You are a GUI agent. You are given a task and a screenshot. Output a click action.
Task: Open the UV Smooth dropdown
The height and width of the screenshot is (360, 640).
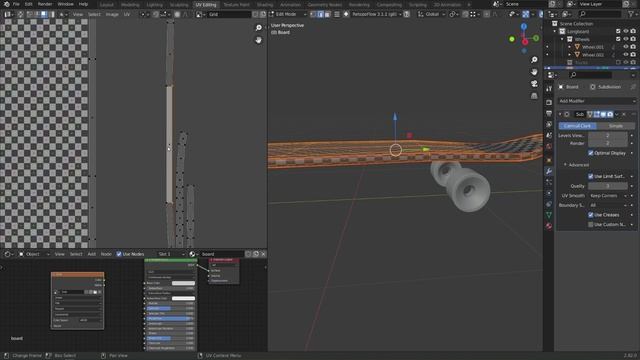608,196
